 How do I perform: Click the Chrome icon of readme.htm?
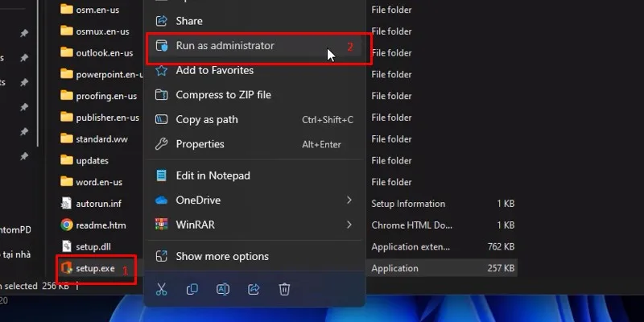coord(67,225)
